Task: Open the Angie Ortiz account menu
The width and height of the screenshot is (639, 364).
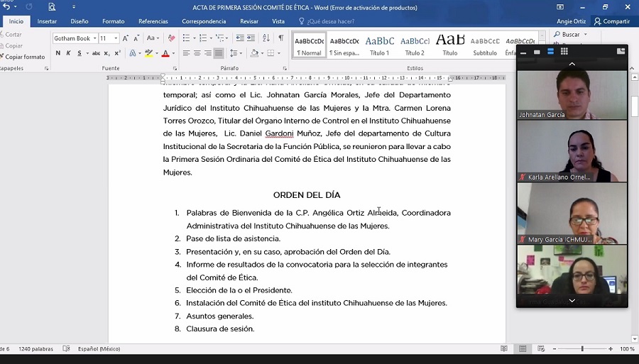Action: [x=571, y=21]
